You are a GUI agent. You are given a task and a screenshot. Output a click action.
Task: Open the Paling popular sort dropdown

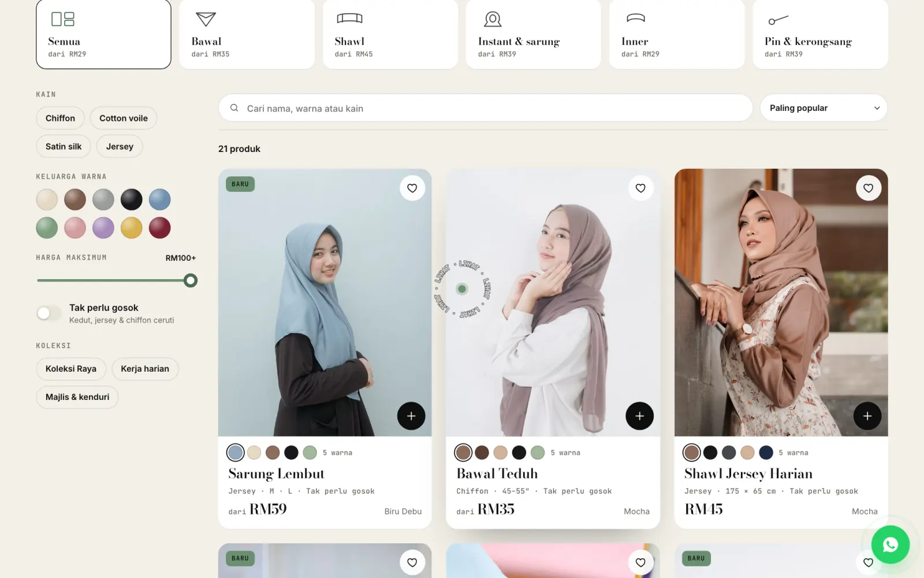824,108
